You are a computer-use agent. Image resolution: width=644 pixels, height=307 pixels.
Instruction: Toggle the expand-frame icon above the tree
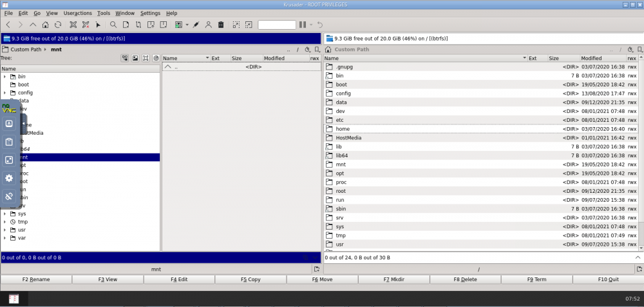pos(146,59)
